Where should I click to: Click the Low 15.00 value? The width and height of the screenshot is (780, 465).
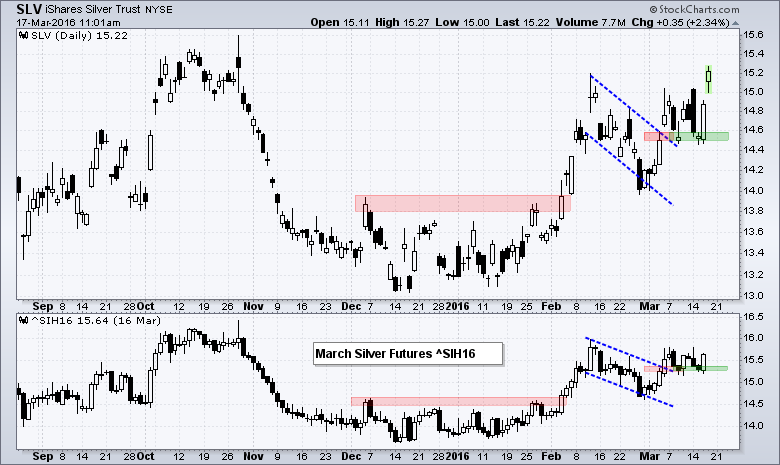click(462, 22)
